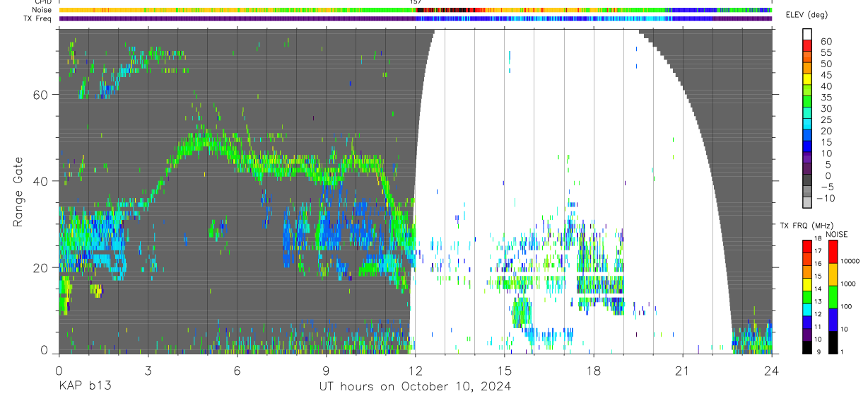Viewport: 868px width, 401px height.
Task: Click the 11 label on TX FRQ legend
Action: [x=819, y=327]
